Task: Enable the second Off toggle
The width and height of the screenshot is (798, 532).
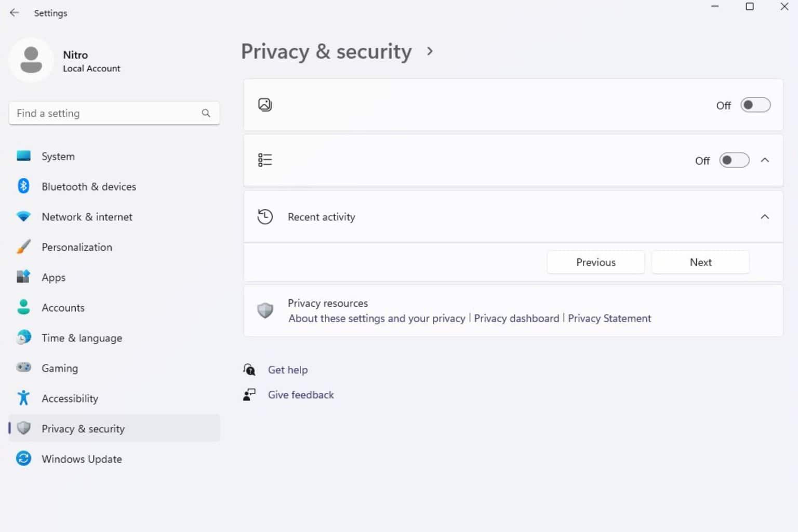Action: coord(734,161)
